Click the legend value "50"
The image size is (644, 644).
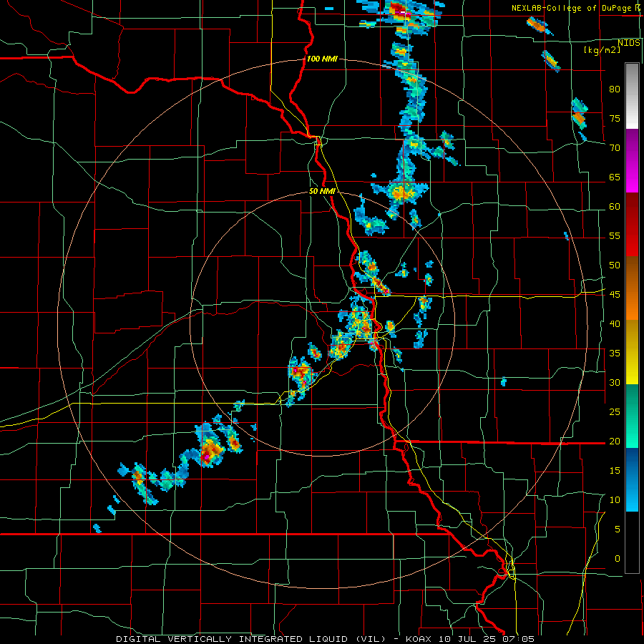click(x=615, y=265)
